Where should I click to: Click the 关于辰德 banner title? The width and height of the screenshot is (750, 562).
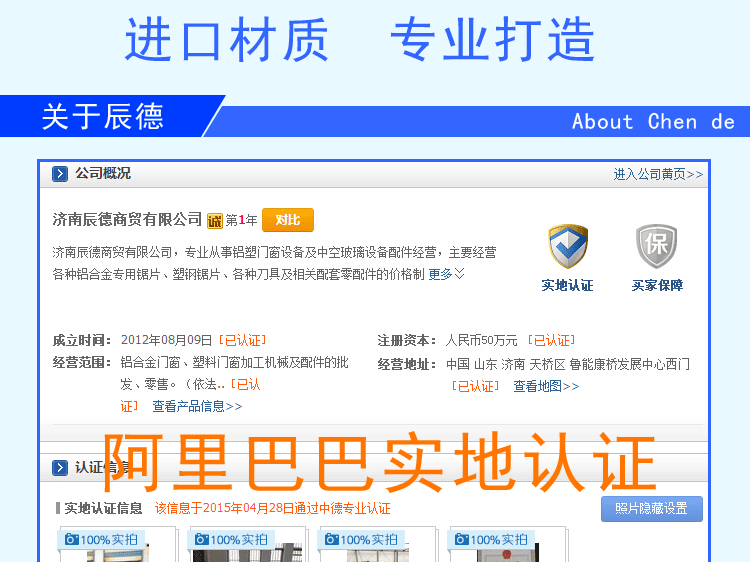click(x=103, y=116)
